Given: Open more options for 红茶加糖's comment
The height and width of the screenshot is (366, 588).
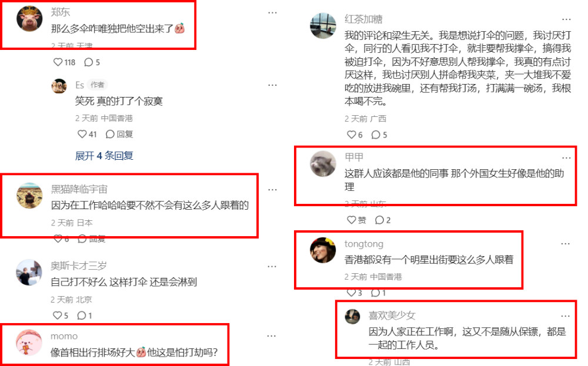Looking at the screenshot, I should pyautogui.click(x=566, y=19).
